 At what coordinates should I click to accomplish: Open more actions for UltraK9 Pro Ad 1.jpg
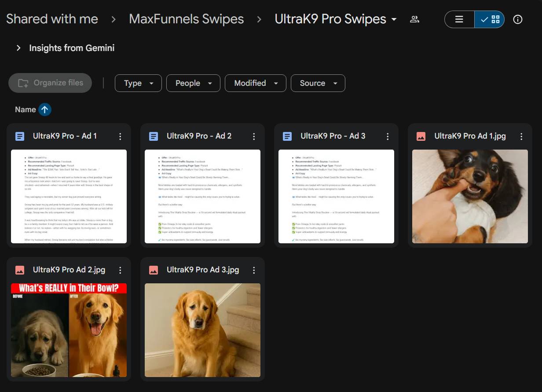pyautogui.click(x=521, y=136)
